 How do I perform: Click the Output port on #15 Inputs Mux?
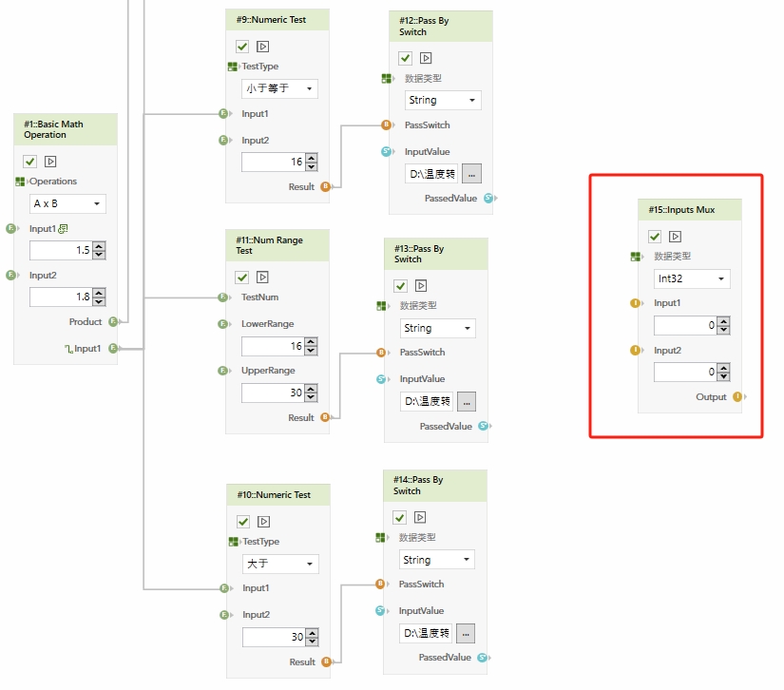coord(737,397)
